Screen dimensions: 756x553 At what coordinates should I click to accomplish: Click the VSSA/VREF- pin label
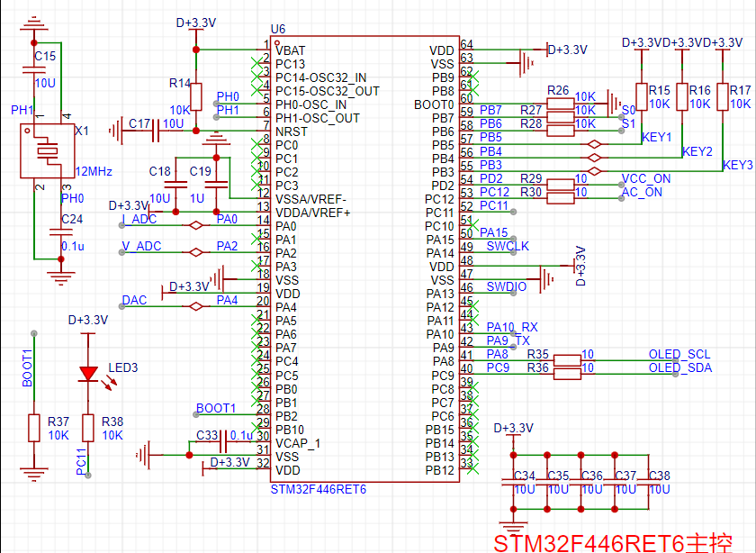pyautogui.click(x=310, y=199)
